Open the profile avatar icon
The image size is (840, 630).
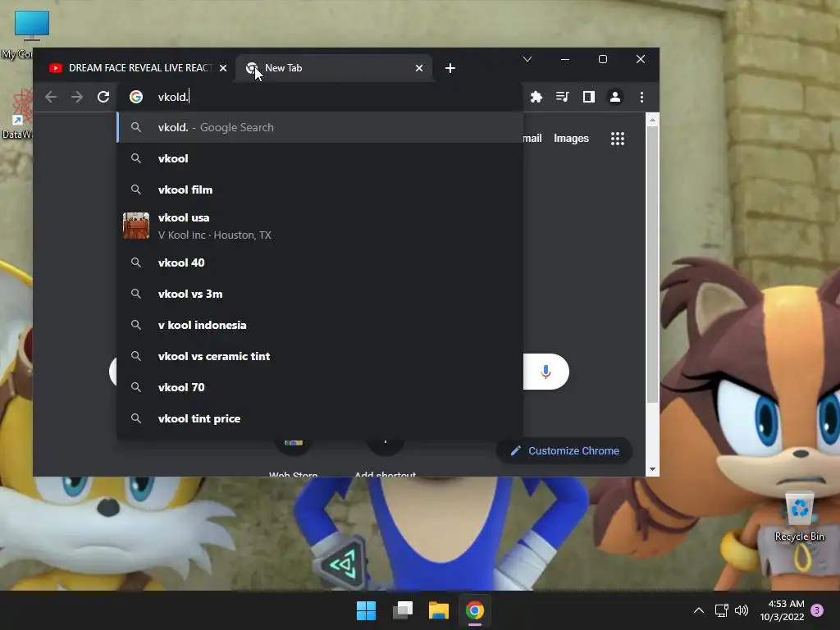tap(615, 97)
